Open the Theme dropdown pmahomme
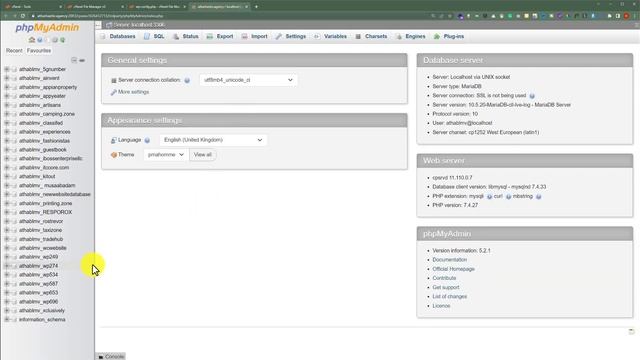 pos(166,155)
